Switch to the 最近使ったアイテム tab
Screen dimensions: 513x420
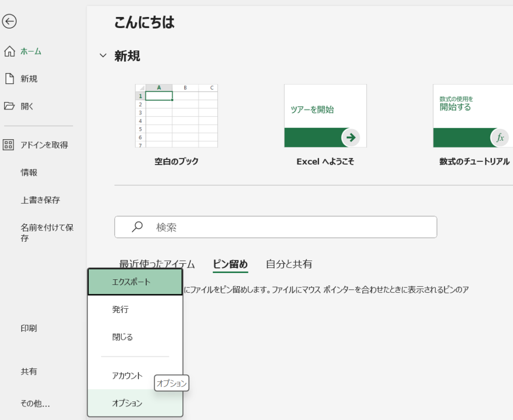(x=157, y=264)
